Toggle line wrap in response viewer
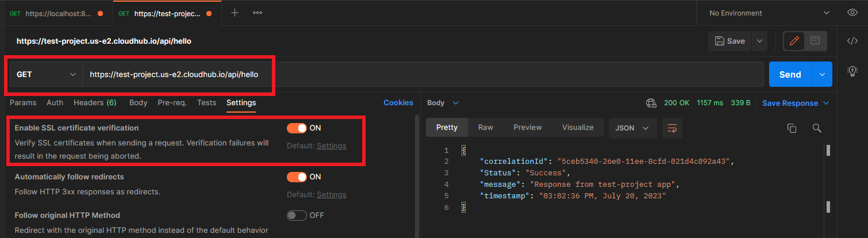The height and width of the screenshot is (238, 868). pos(672,128)
